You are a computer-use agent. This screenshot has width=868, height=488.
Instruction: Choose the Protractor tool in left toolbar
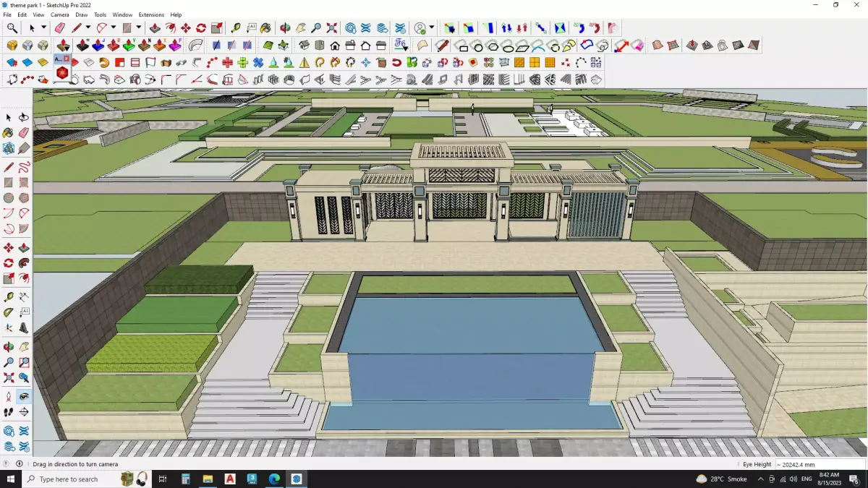(x=9, y=312)
